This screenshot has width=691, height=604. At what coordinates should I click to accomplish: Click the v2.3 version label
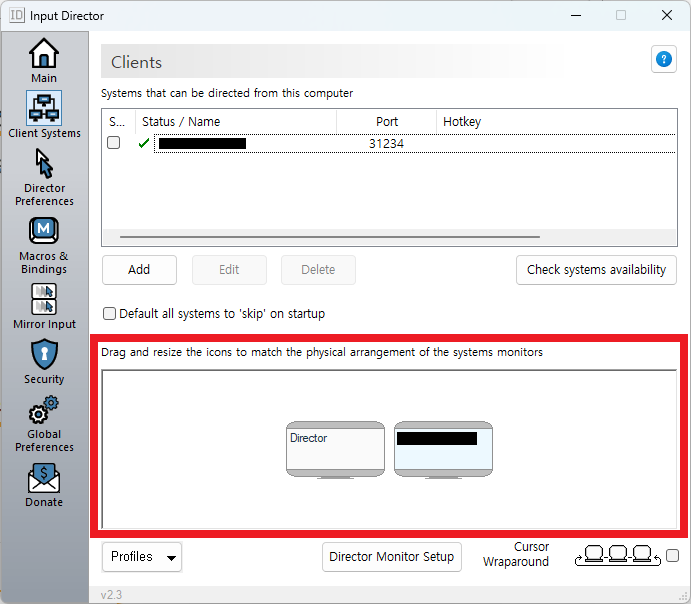pyautogui.click(x=111, y=595)
